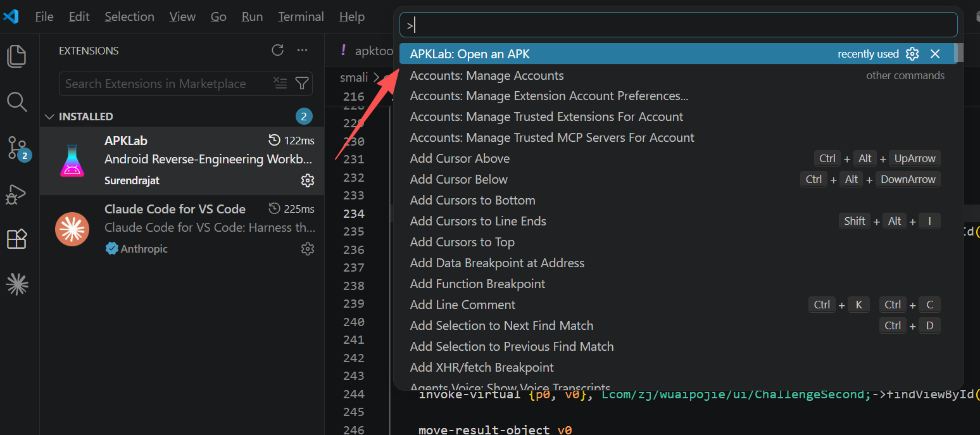Viewport: 980px width, 435px height.
Task: Open the extensions filter funnel
Action: [x=303, y=83]
